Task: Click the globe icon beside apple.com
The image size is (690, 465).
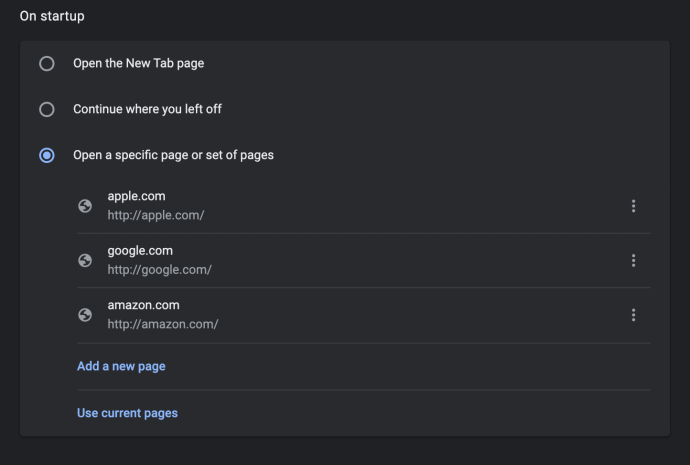Action: [85, 206]
